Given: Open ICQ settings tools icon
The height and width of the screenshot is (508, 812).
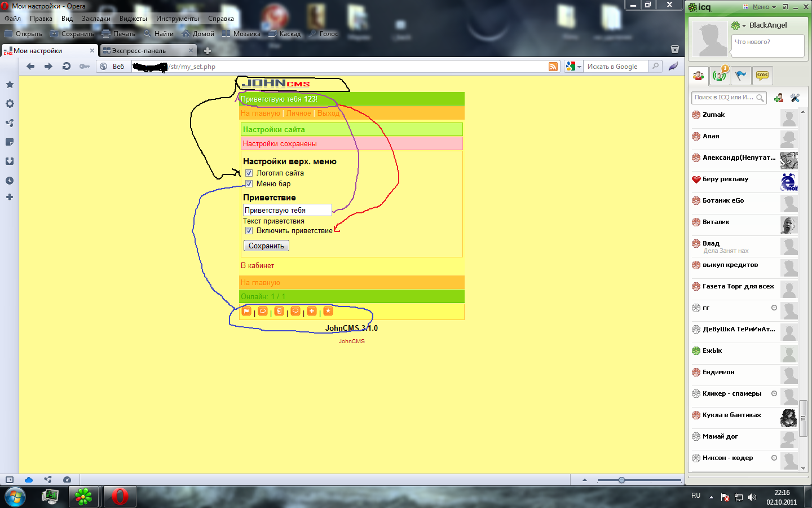Looking at the screenshot, I should [x=795, y=98].
